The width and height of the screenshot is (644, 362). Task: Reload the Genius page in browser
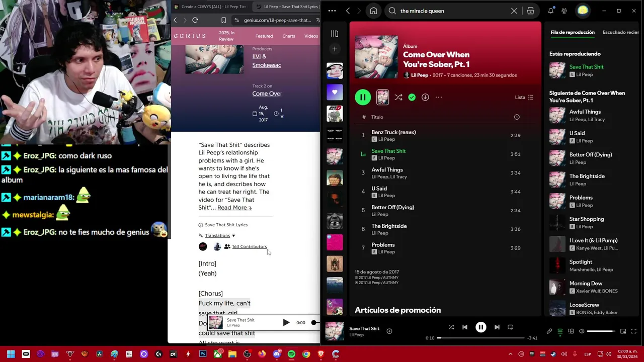[x=195, y=20]
